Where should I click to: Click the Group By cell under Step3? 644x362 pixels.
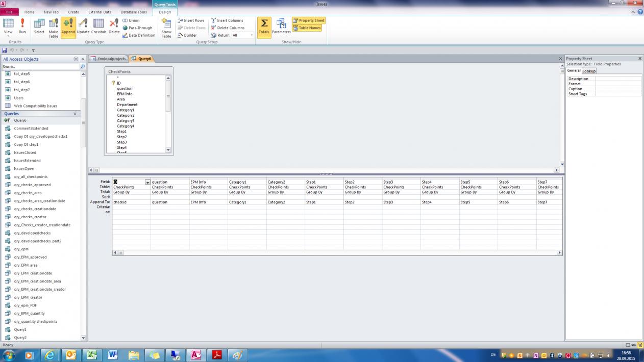(401, 192)
